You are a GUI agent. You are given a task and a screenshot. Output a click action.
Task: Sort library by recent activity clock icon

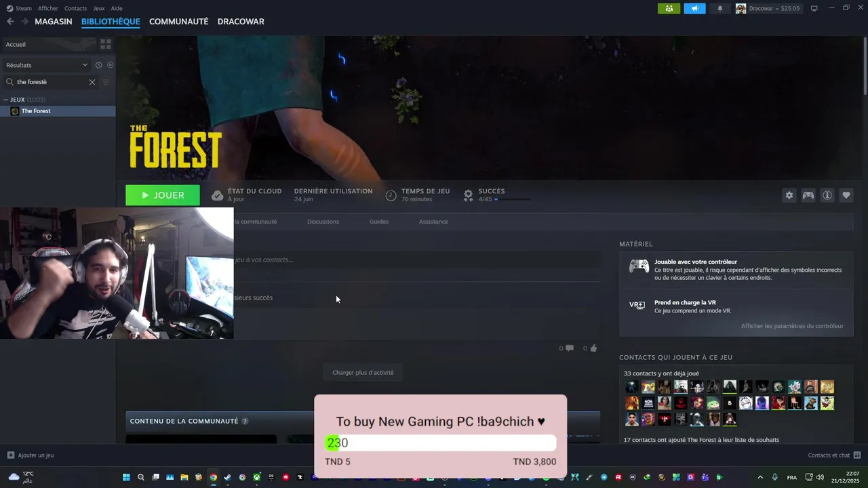98,65
